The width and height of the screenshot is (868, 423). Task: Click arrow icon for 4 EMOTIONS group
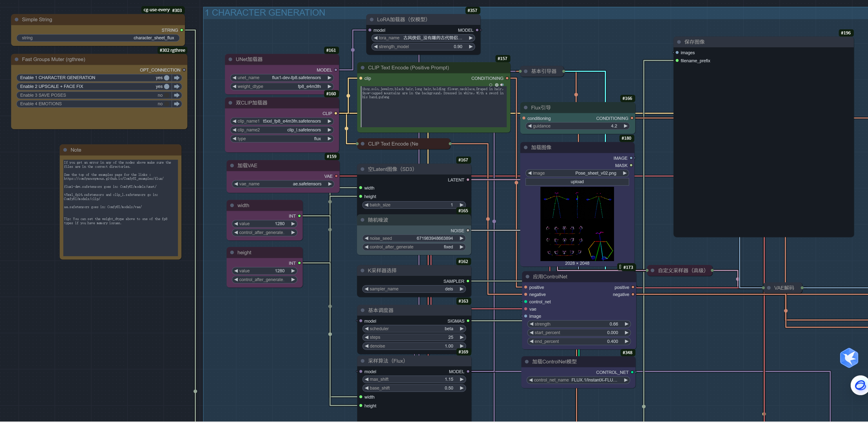coord(176,104)
